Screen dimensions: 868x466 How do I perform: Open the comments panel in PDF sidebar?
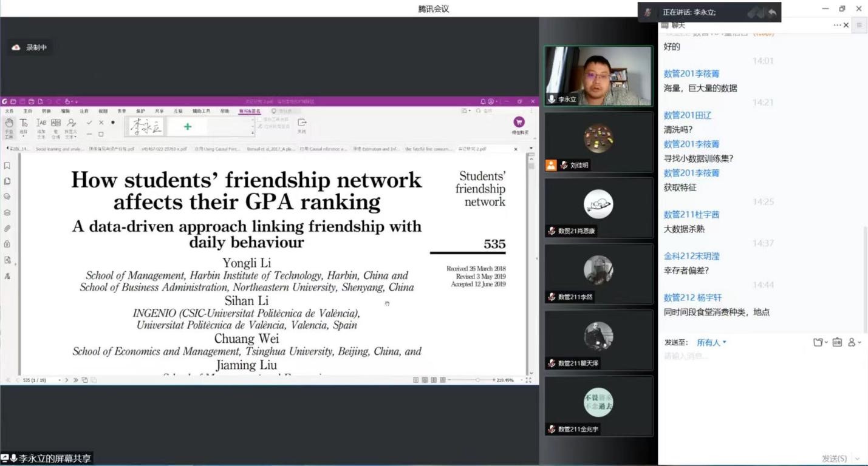click(7, 197)
